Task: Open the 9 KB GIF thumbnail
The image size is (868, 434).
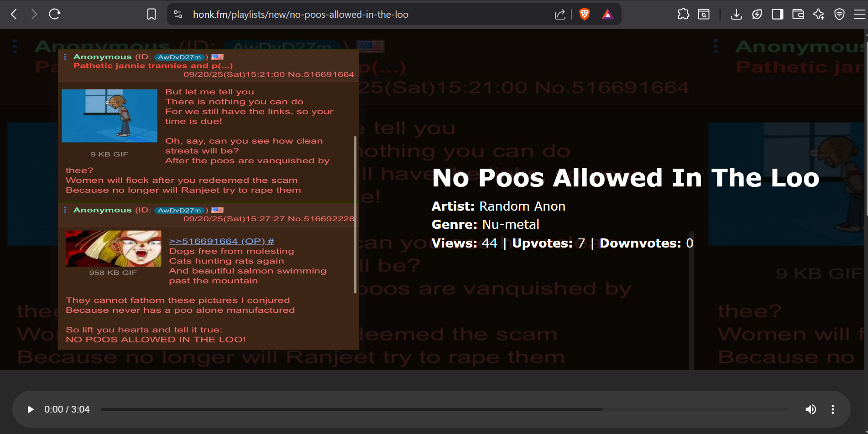Action: (x=110, y=116)
